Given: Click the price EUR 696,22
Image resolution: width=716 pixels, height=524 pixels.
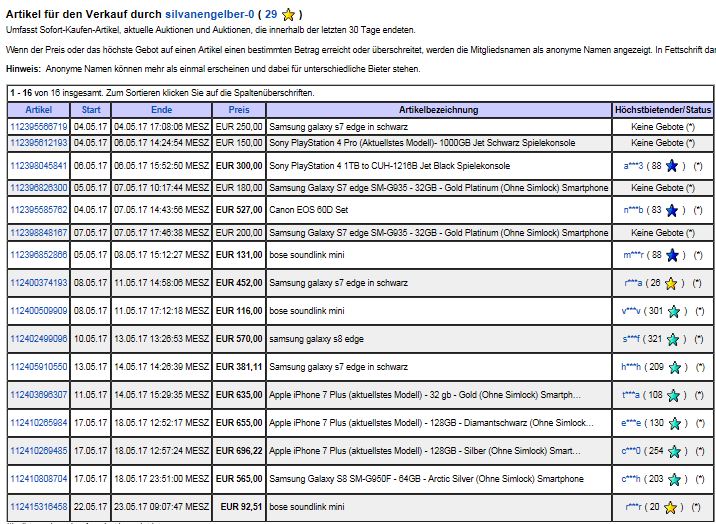Looking at the screenshot, I should click(239, 451).
